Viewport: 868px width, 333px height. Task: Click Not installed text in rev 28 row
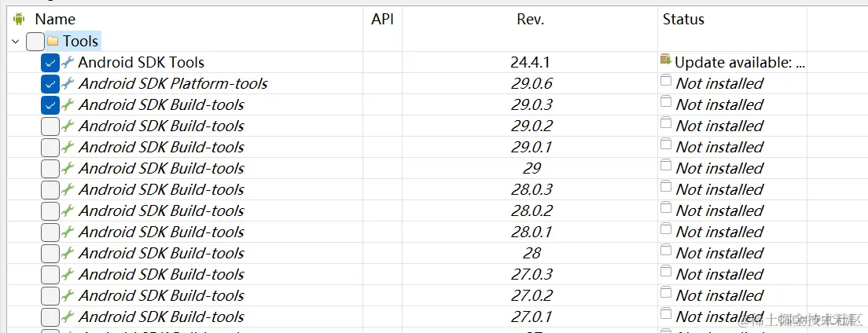point(719,254)
